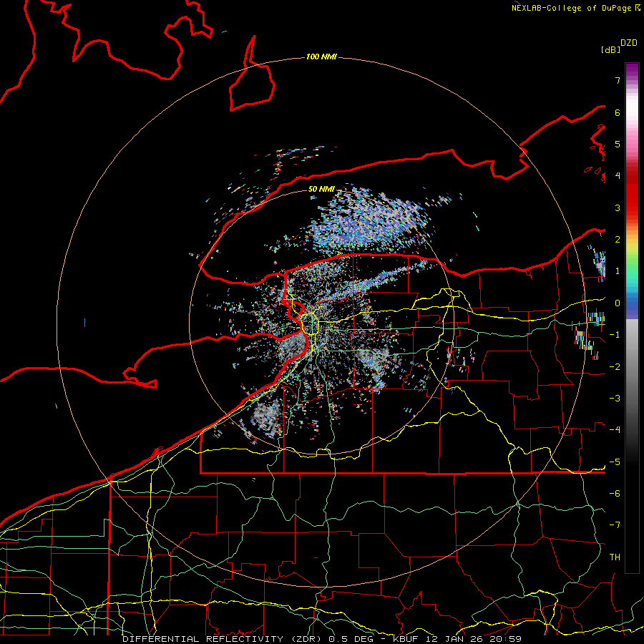Click the 0 value on color scale

click(x=618, y=303)
